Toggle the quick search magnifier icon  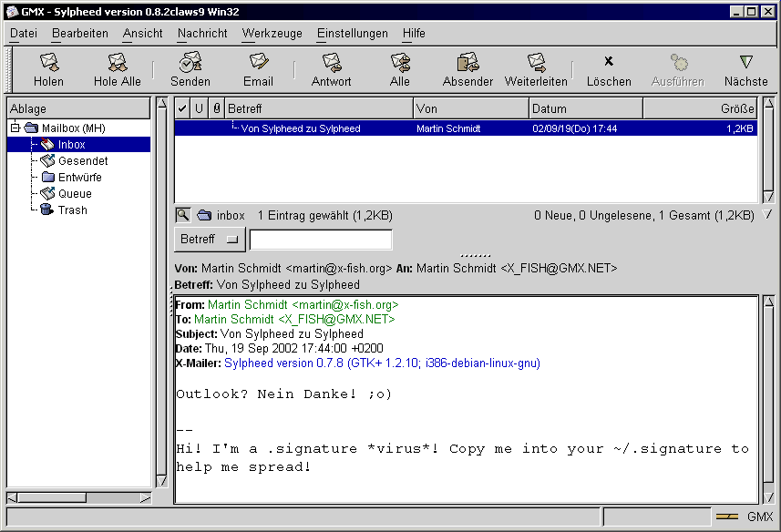coord(183,215)
